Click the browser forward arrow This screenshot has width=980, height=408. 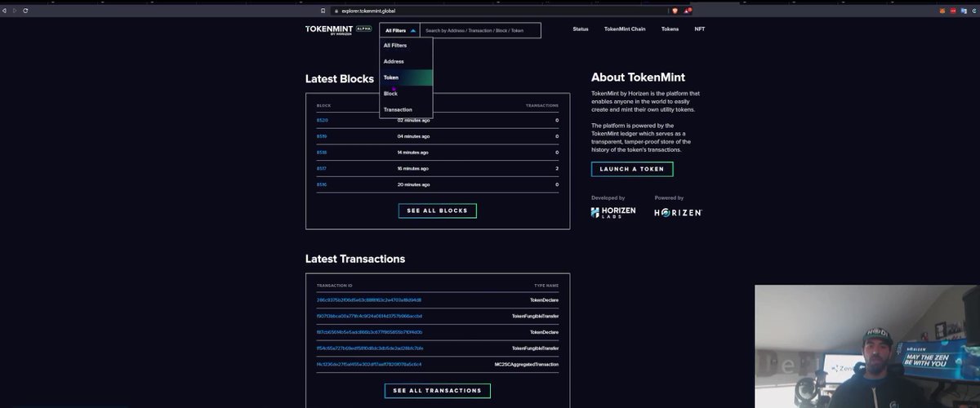pos(15,11)
